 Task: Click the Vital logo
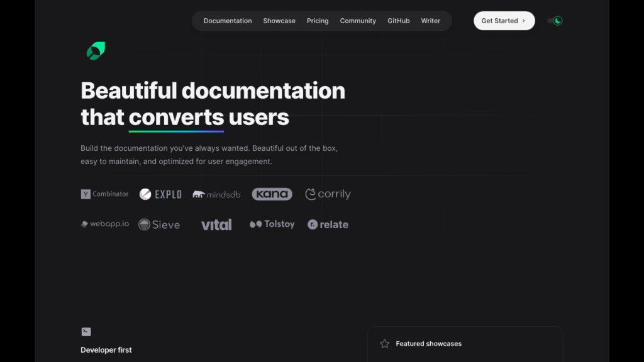(216, 224)
